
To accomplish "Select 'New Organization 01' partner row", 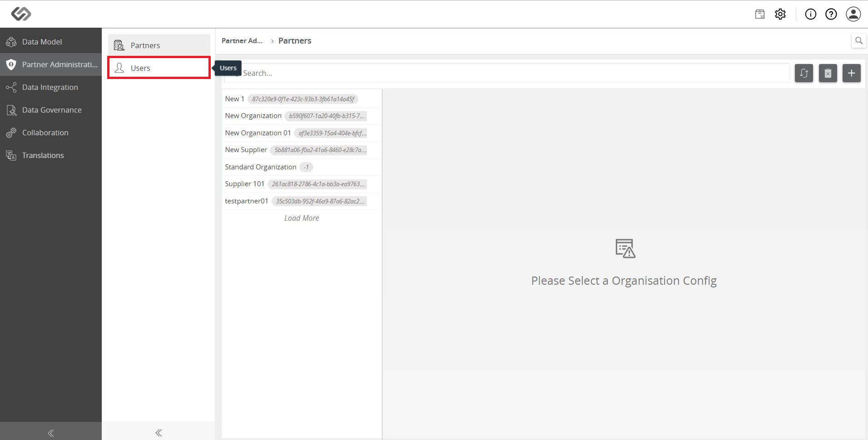I will click(302, 133).
